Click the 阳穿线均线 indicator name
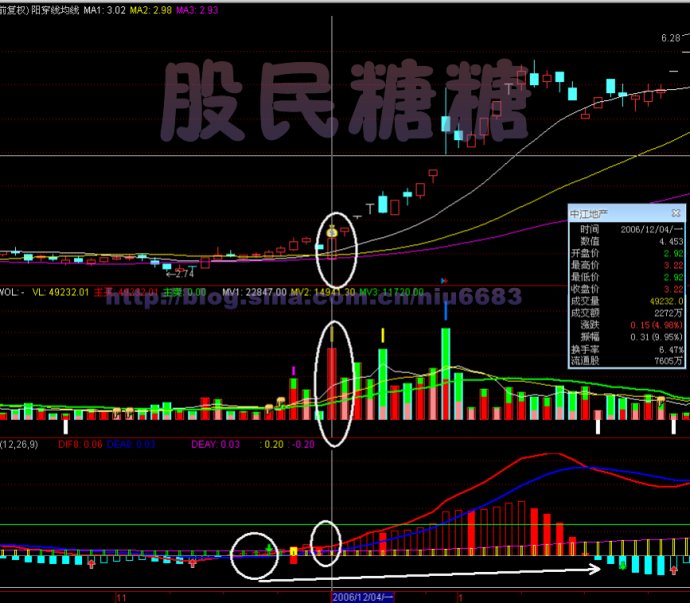 point(55,10)
